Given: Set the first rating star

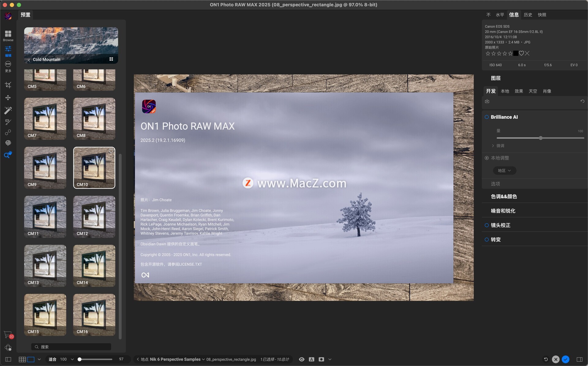Looking at the screenshot, I should pos(488,53).
